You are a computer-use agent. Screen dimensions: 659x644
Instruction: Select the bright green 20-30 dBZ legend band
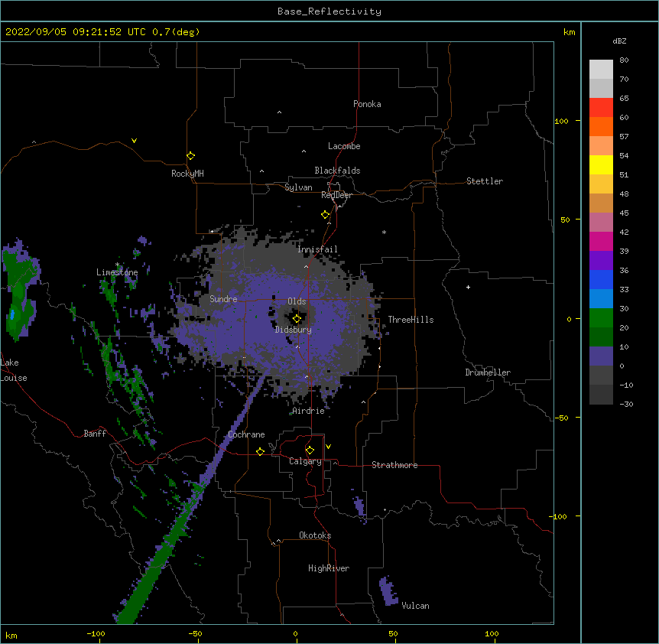click(x=601, y=318)
